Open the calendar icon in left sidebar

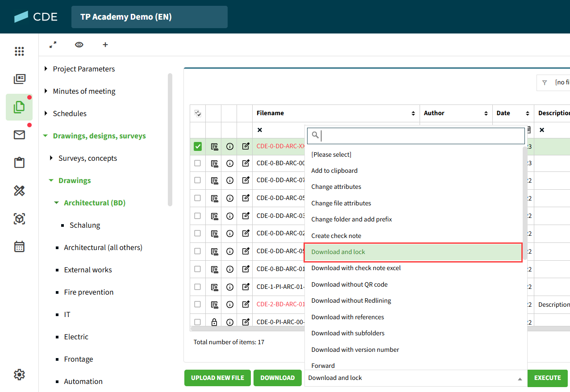(x=19, y=246)
